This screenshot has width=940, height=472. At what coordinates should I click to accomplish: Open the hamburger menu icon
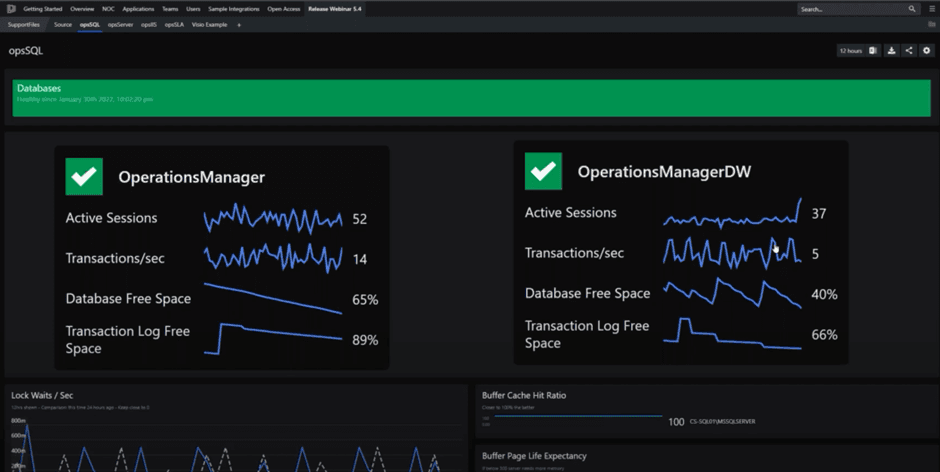(932, 9)
